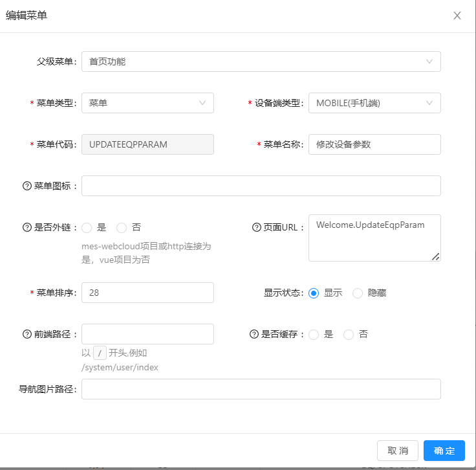Open the 菜单类型 dropdown
The width and height of the screenshot is (476, 470).
[x=147, y=103]
